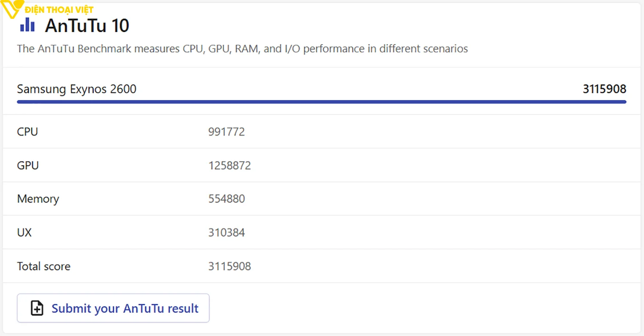The image size is (644, 336).
Task: Click the AnTuTu Benchmark description text
Action: coord(242,48)
